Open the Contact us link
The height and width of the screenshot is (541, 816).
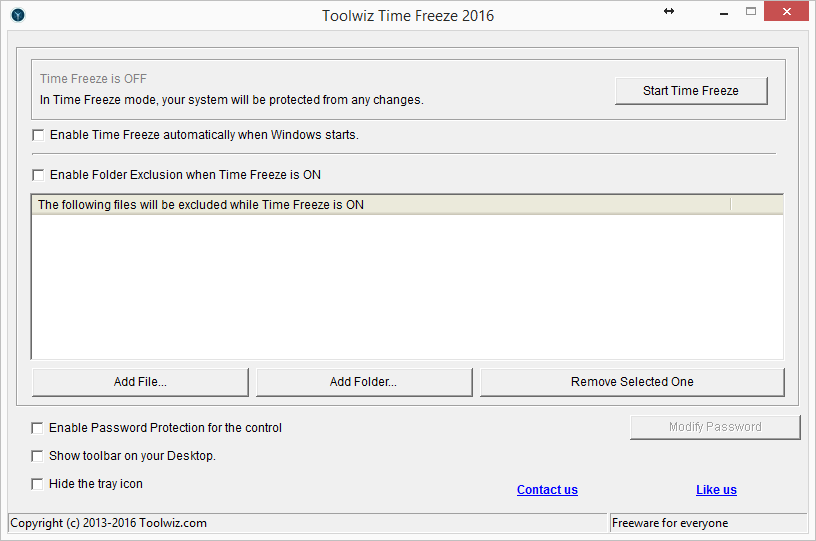(547, 490)
